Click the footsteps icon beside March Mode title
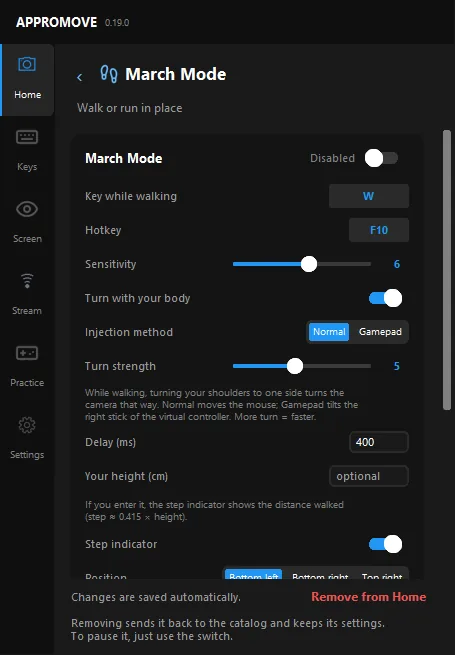The height and width of the screenshot is (655, 455). click(109, 74)
